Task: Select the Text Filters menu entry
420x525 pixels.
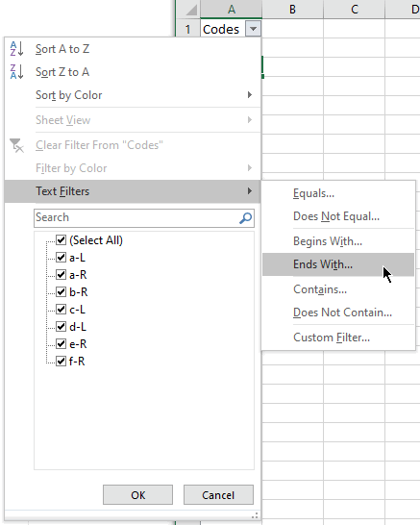Action: pyautogui.click(x=133, y=191)
